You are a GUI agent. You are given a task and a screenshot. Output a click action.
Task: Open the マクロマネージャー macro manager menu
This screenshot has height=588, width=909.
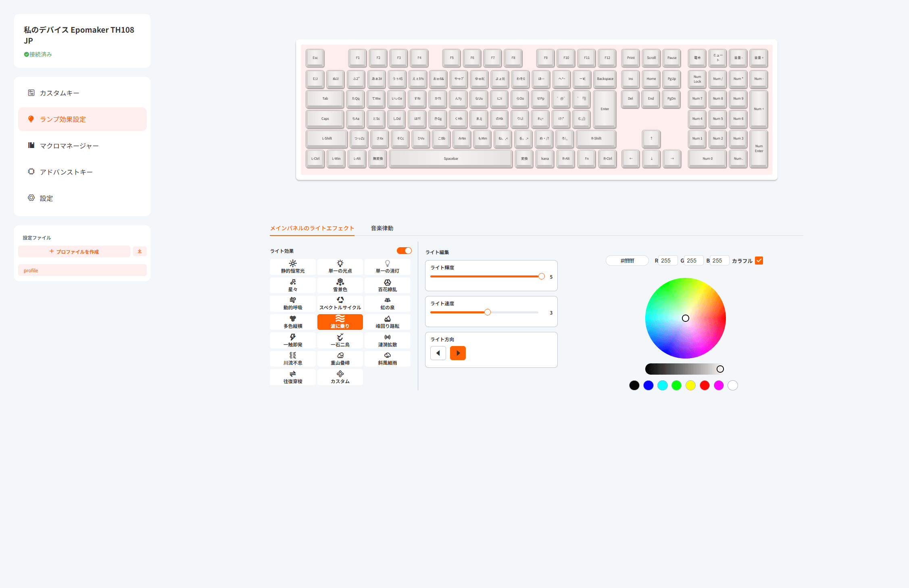[x=69, y=146]
